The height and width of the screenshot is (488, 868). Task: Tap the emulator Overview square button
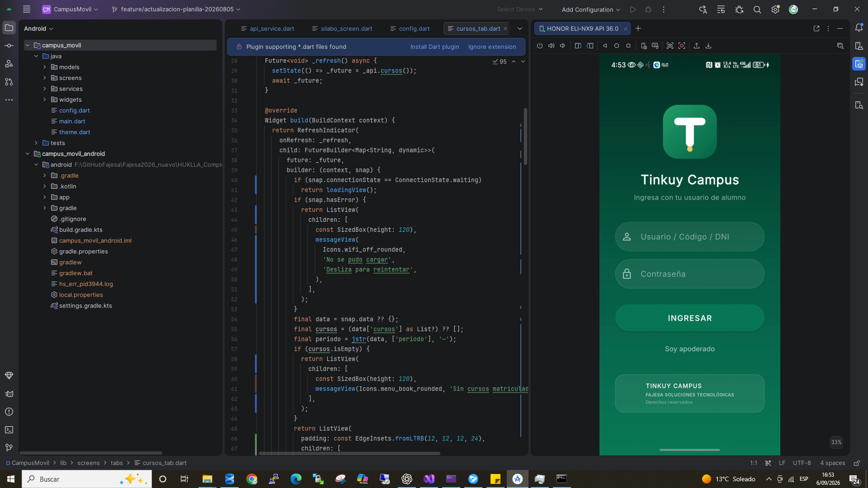pyautogui.click(x=629, y=46)
